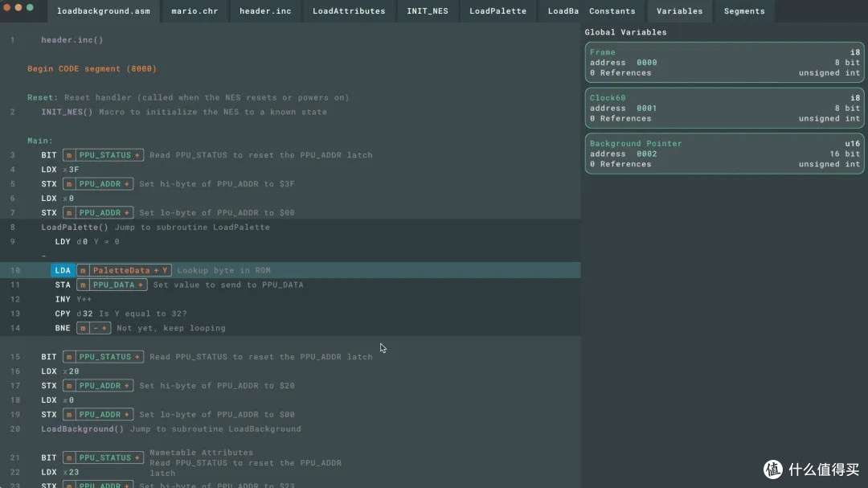Click the Begin CODE segment (8000) heading
Image resolution: width=868 pixels, height=488 pixels.
[92, 68]
